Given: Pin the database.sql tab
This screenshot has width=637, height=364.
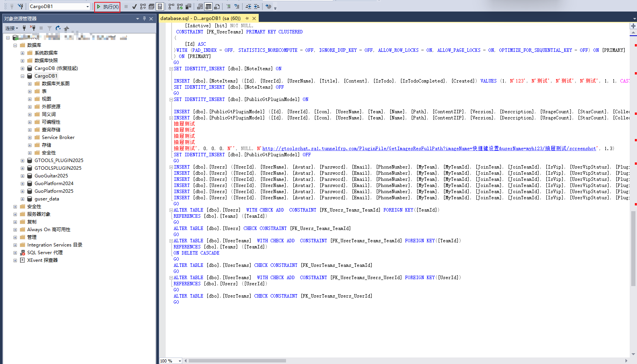Looking at the screenshot, I should tap(247, 18).
